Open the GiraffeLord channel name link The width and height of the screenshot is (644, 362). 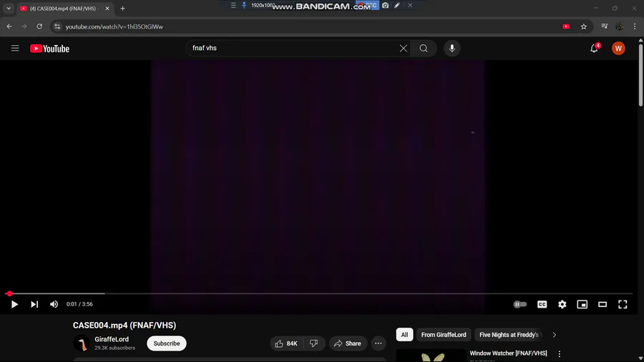coord(112,339)
